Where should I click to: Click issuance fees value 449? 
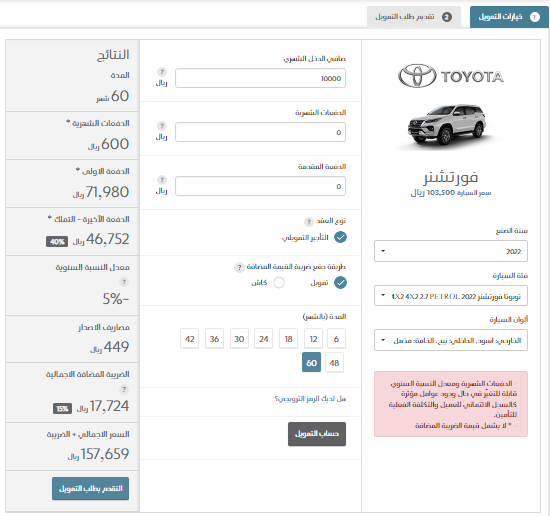pos(109,347)
